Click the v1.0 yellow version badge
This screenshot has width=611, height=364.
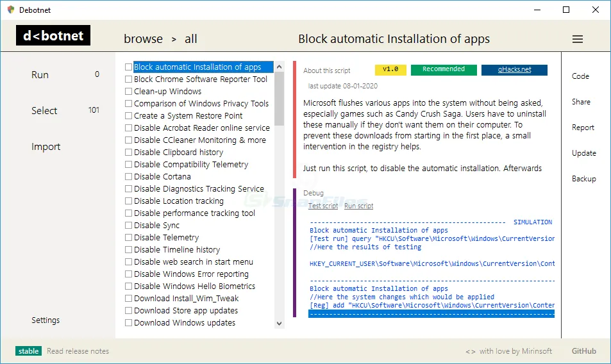tap(390, 70)
